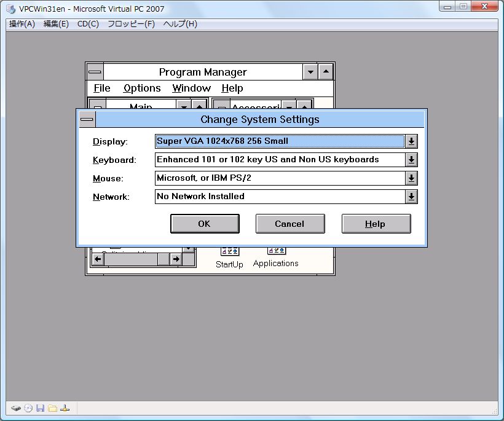Image resolution: width=504 pixels, height=421 pixels.
Task: Open Help in Change System Settings dialog
Action: pos(376,224)
